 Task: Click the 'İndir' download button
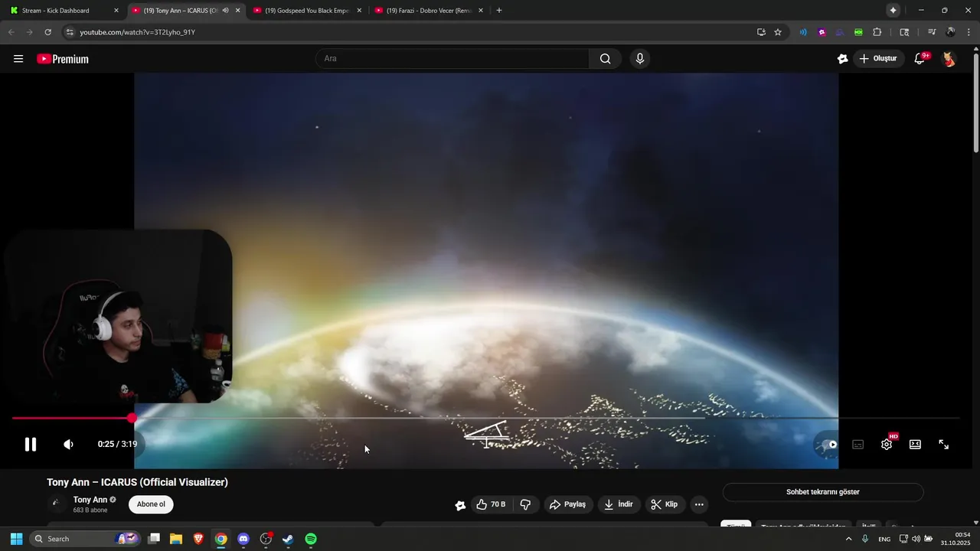click(x=619, y=504)
